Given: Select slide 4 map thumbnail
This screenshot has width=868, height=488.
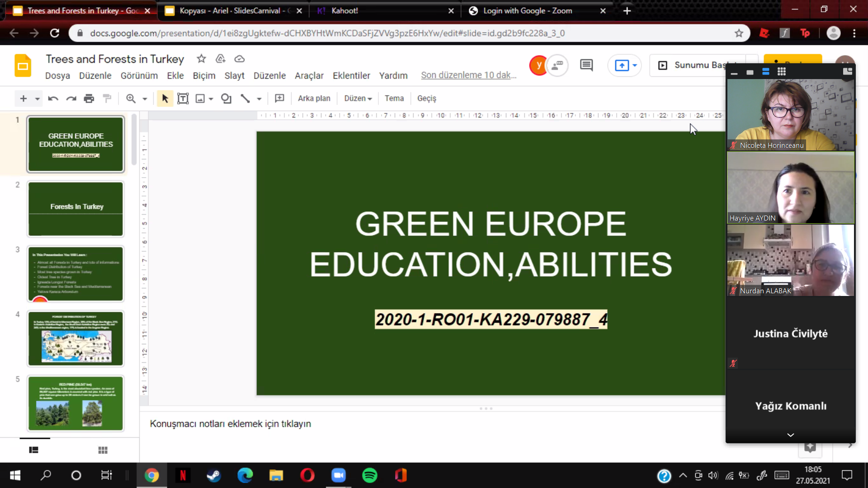Looking at the screenshot, I should pyautogui.click(x=75, y=338).
